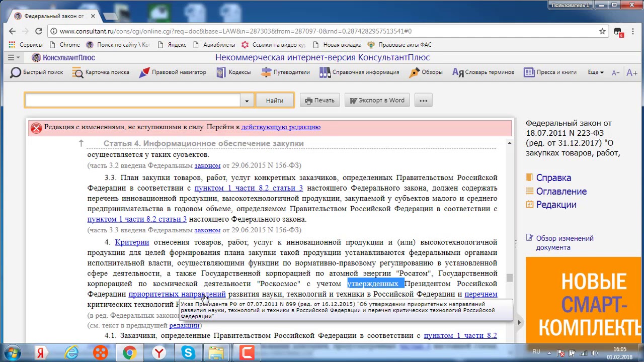Open the приоритетных направлений link
The image size is (644, 362).
coord(177,294)
